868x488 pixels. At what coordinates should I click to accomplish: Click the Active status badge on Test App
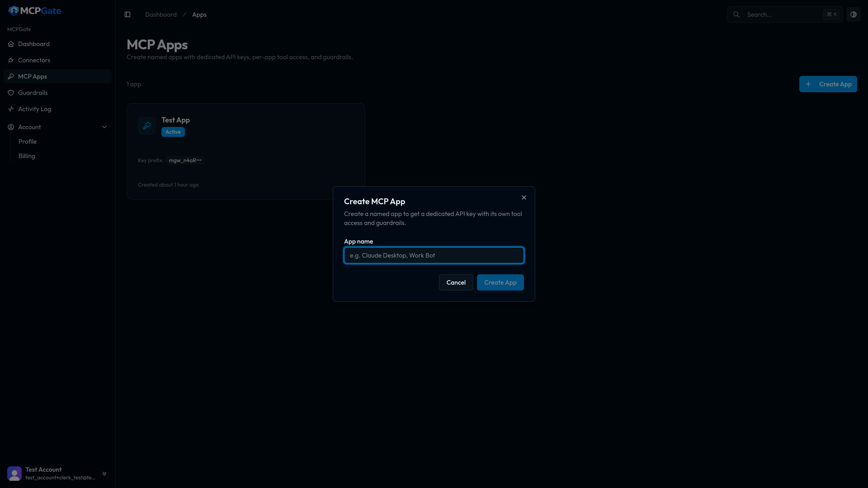pos(173,132)
